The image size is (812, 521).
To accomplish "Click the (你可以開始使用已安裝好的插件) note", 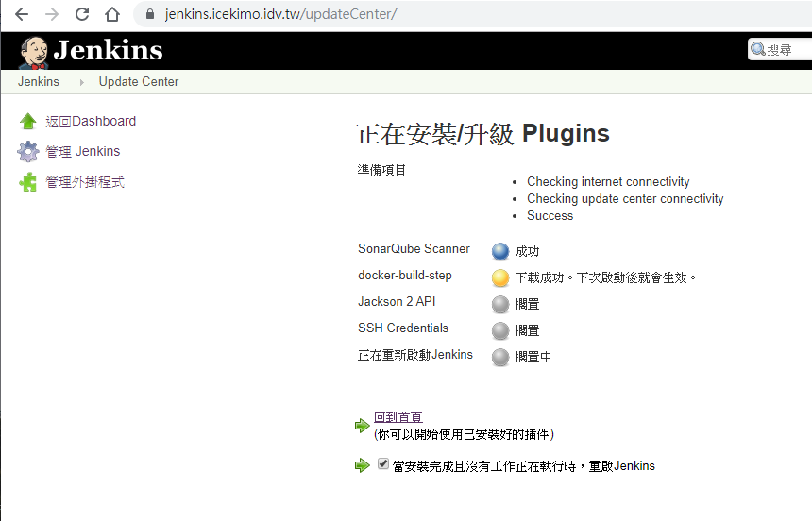I will pyautogui.click(x=464, y=434).
